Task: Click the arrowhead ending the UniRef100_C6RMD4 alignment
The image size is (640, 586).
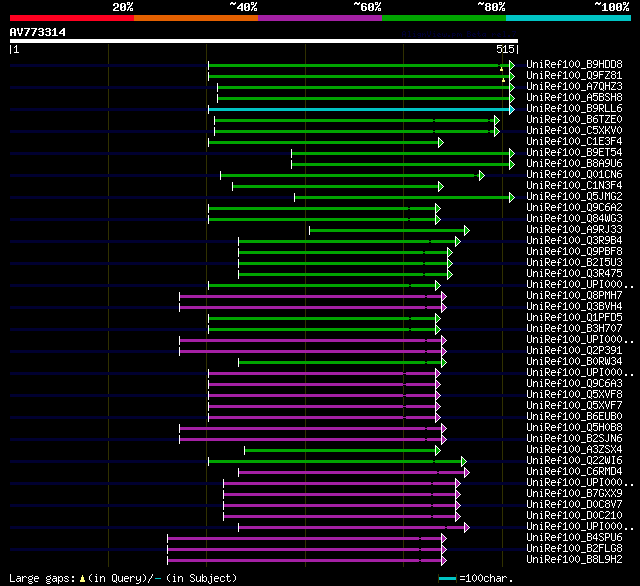Action: (x=467, y=473)
